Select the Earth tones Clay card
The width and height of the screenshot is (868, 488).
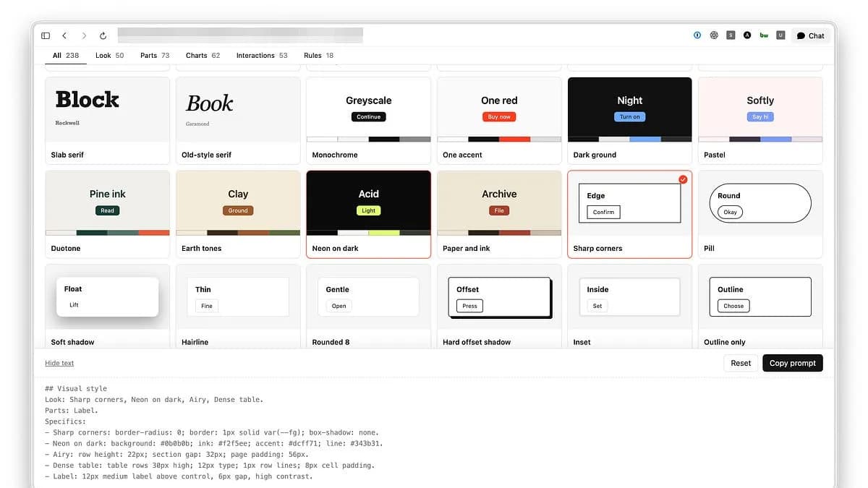point(238,214)
